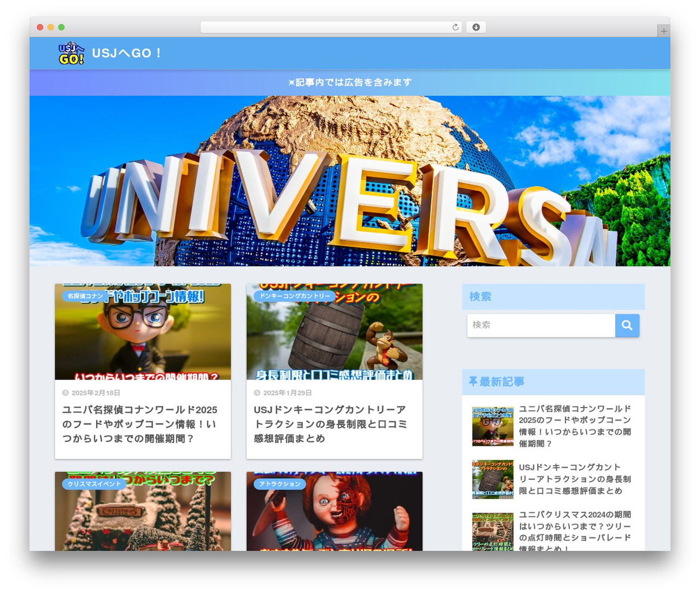This screenshot has height=593, width=700.
Task: Open sidebar Donkey Kong recent post thumbnail
Action: click(x=493, y=479)
